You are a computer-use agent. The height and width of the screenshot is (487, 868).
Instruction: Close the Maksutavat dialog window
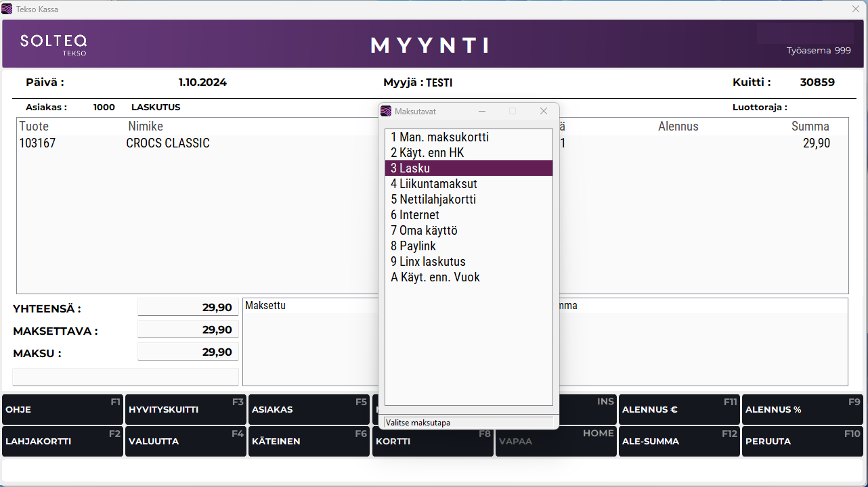tap(543, 111)
